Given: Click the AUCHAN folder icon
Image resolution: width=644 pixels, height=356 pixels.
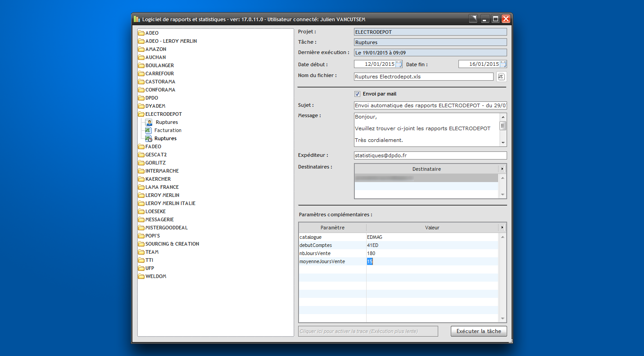Looking at the screenshot, I should (x=141, y=57).
